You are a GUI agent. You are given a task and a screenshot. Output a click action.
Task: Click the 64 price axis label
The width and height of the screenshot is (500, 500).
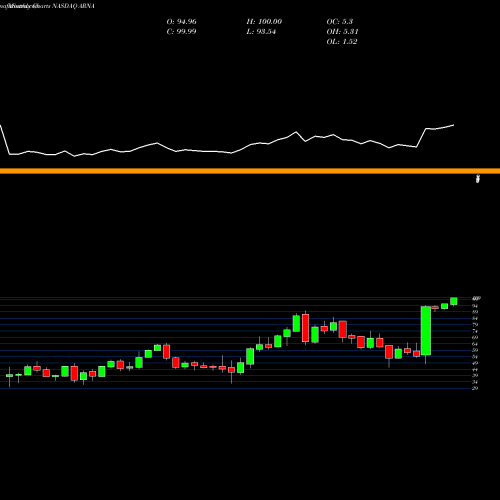click(x=475, y=344)
